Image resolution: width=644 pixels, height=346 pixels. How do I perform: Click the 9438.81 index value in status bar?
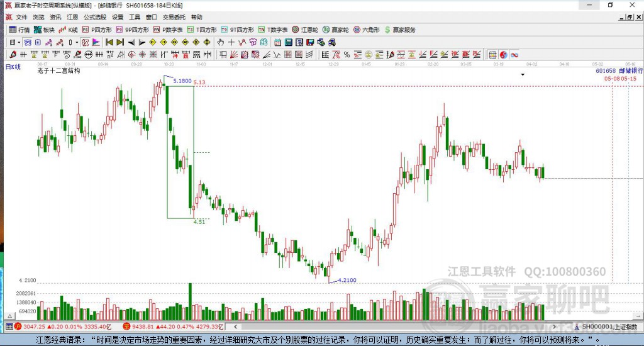143,326
